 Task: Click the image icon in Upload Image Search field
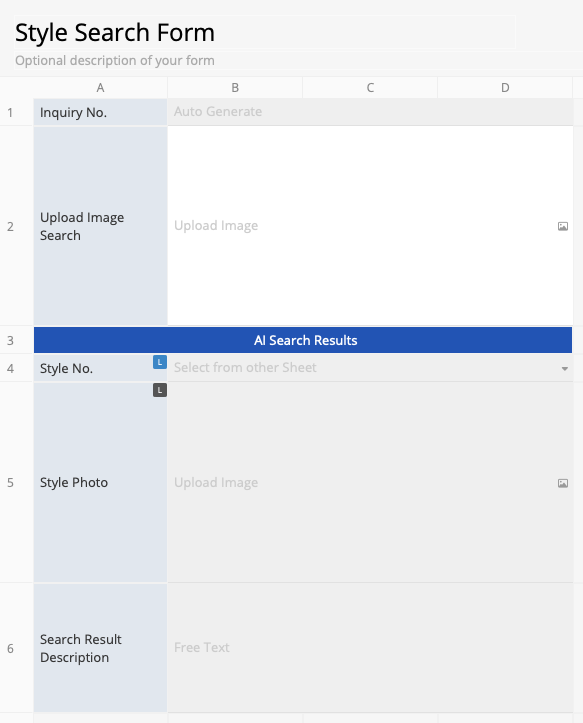tap(563, 226)
